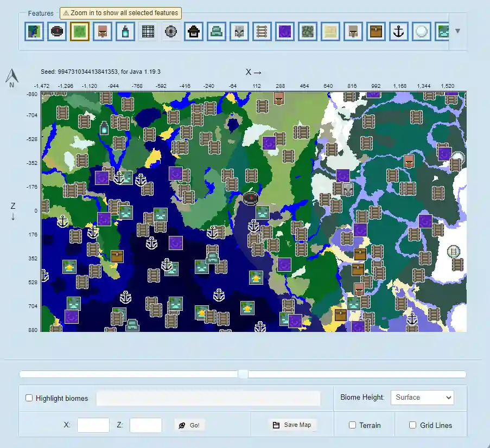Check the Highlight biomes checkbox

click(x=29, y=398)
